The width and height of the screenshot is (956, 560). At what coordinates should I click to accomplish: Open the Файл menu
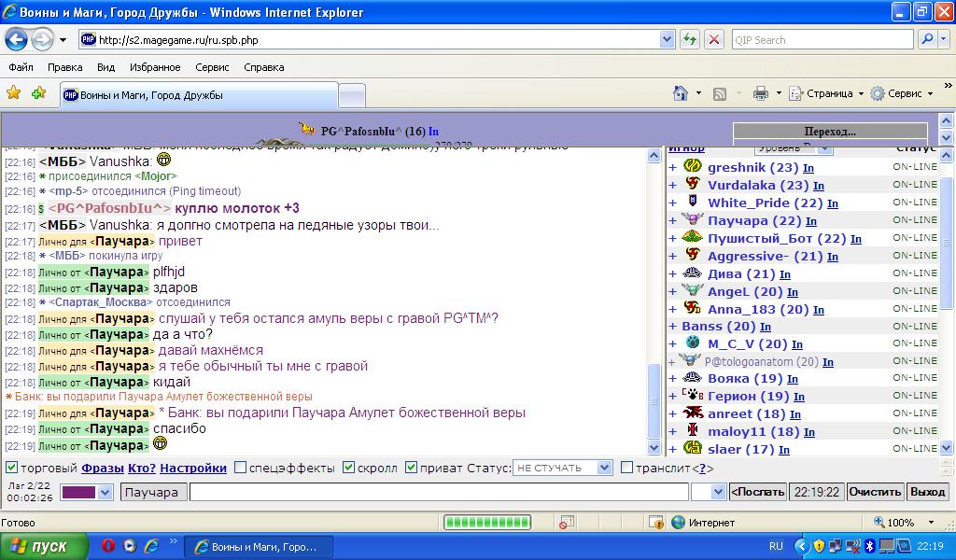tap(21, 67)
